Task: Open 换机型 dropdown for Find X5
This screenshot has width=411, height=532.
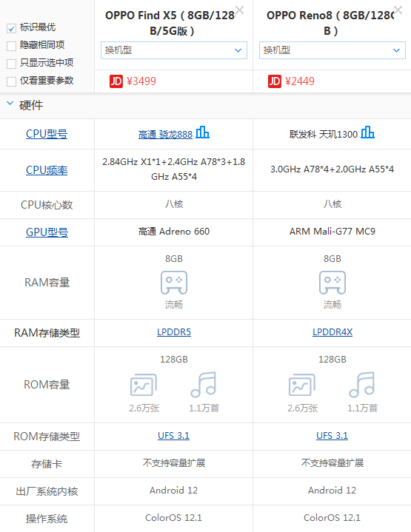Action: click(x=174, y=50)
